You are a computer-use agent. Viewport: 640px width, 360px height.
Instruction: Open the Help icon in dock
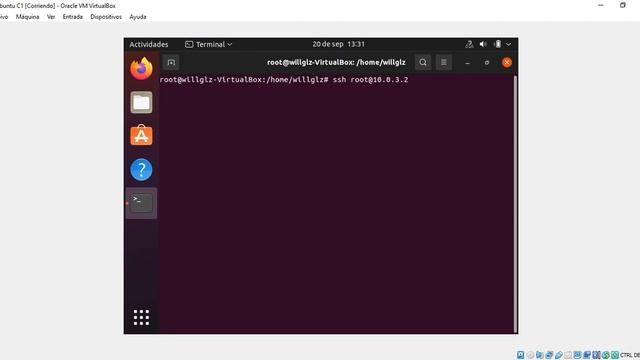[141, 169]
